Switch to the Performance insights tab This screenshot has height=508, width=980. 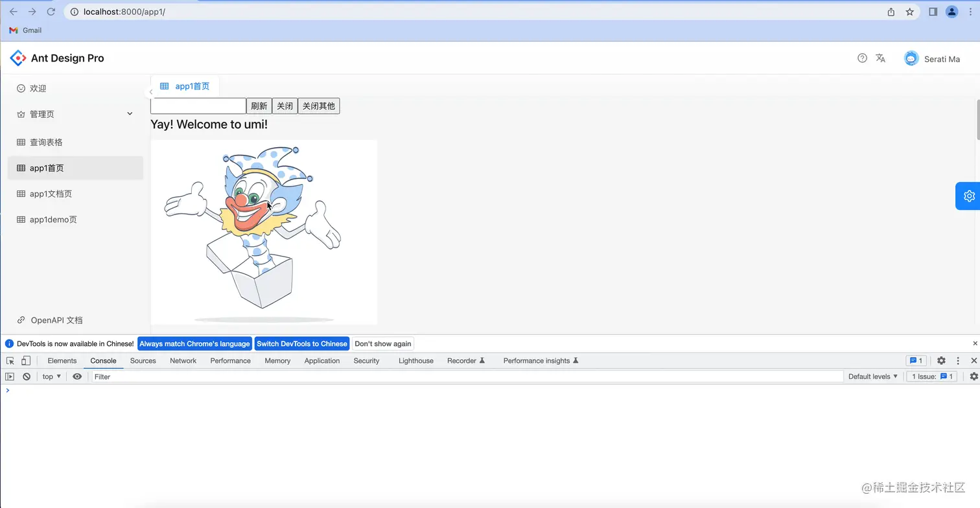pos(541,361)
